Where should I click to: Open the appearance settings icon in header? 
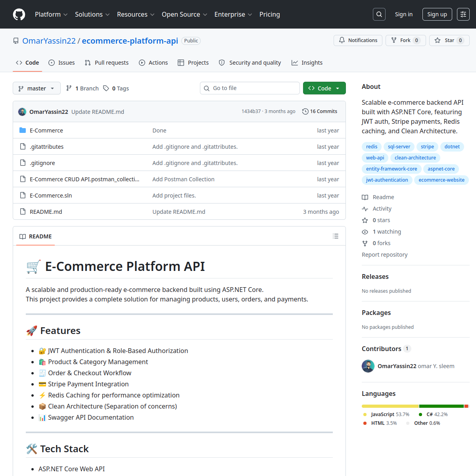point(463,14)
